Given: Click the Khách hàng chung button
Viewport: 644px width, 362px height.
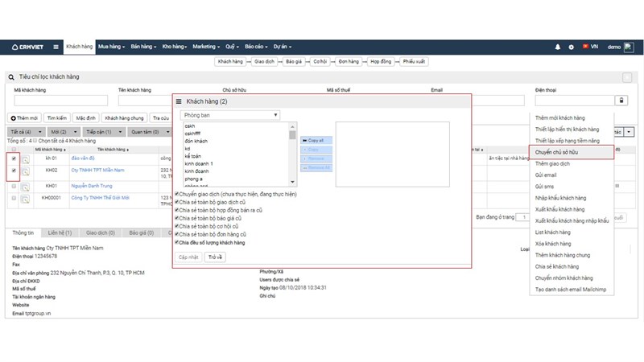Looking at the screenshot, I should click(x=124, y=118).
